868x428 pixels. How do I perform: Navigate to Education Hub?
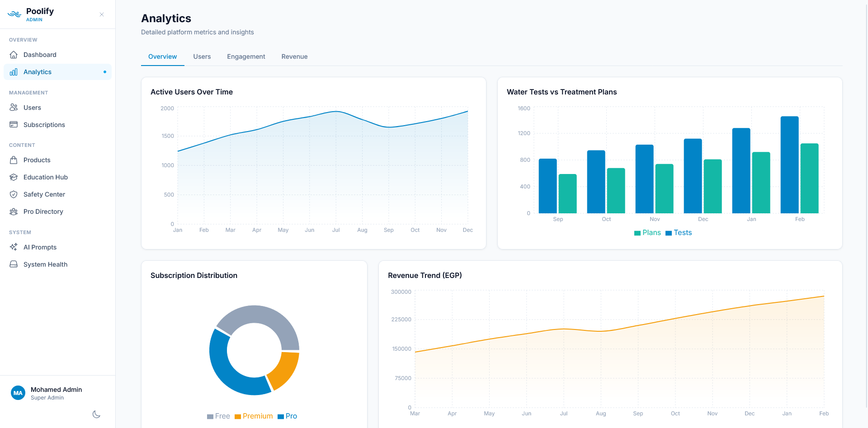57,177
